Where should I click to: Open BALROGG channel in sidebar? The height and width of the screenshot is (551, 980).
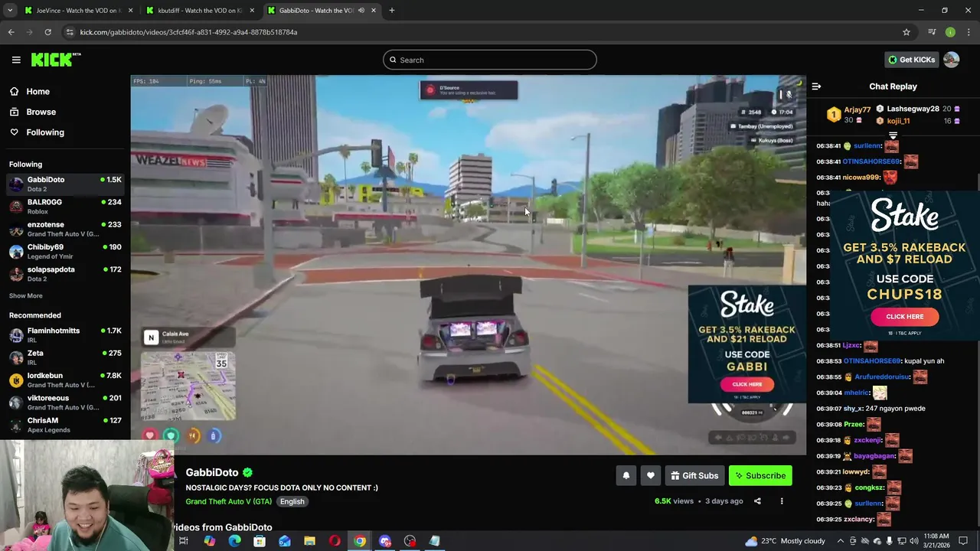point(65,207)
